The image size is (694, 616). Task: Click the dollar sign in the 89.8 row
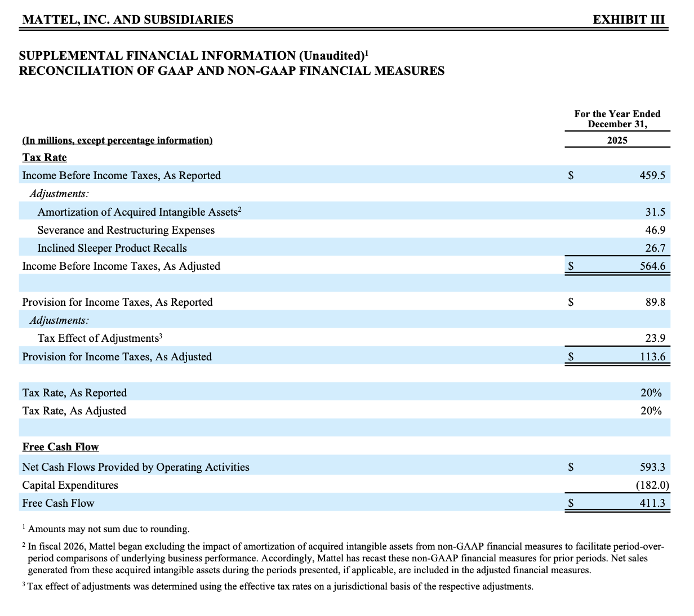(571, 302)
